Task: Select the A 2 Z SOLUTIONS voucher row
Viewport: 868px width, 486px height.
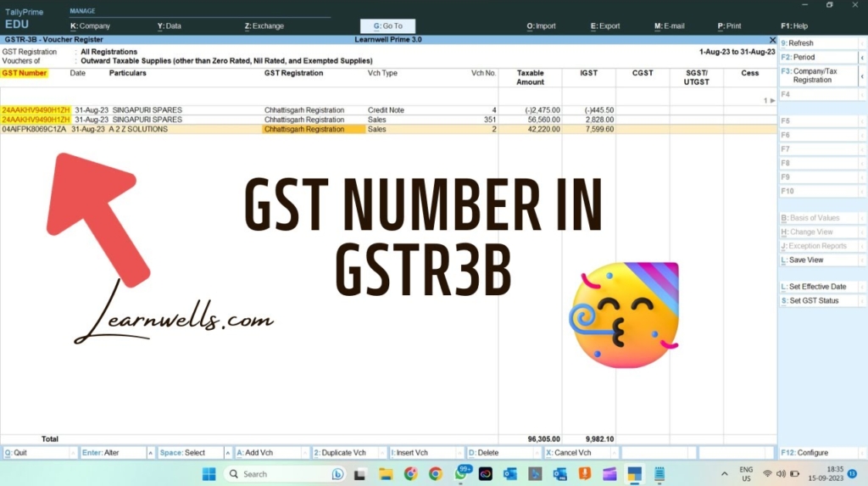Action: click(138, 130)
